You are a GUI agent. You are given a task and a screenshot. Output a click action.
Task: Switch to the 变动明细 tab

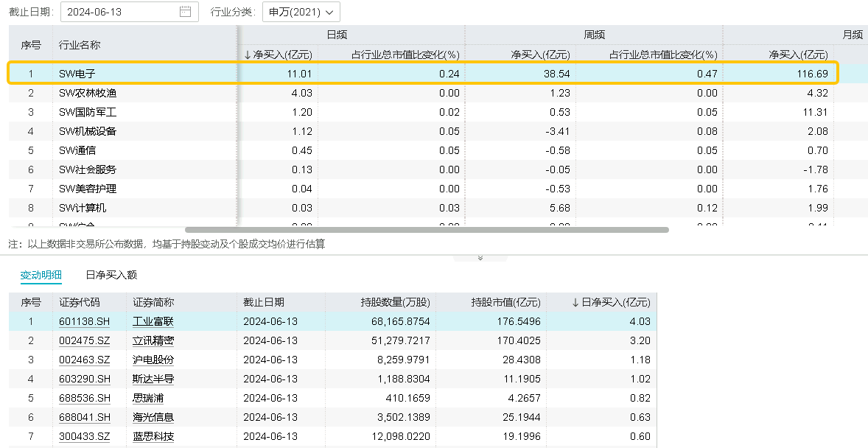point(41,275)
